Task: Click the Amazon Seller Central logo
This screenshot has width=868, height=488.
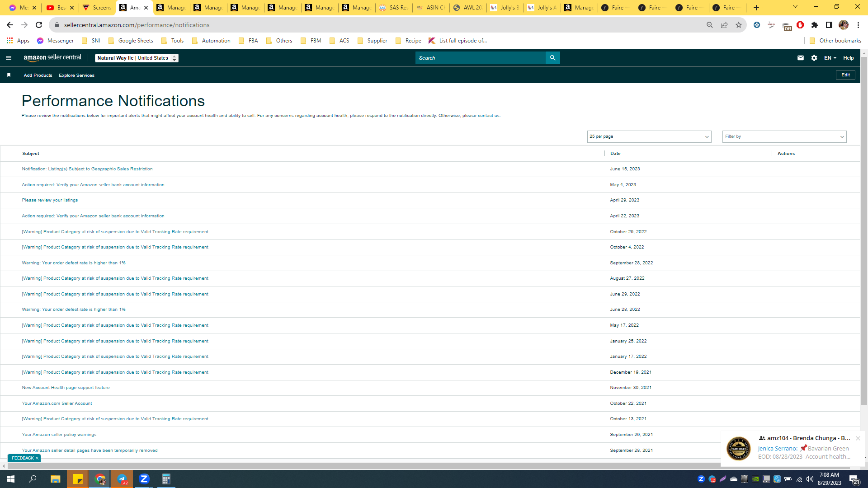Action: [52, 58]
